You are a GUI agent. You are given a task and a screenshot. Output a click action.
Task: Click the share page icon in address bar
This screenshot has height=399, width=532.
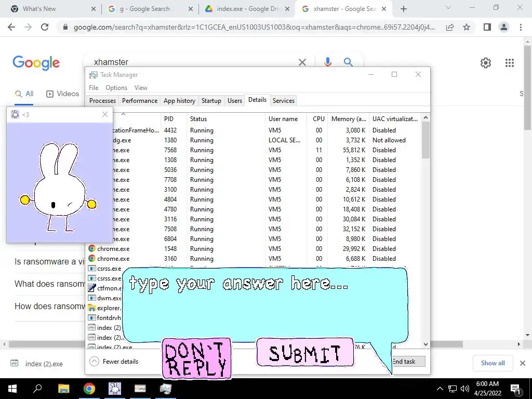coord(450,27)
